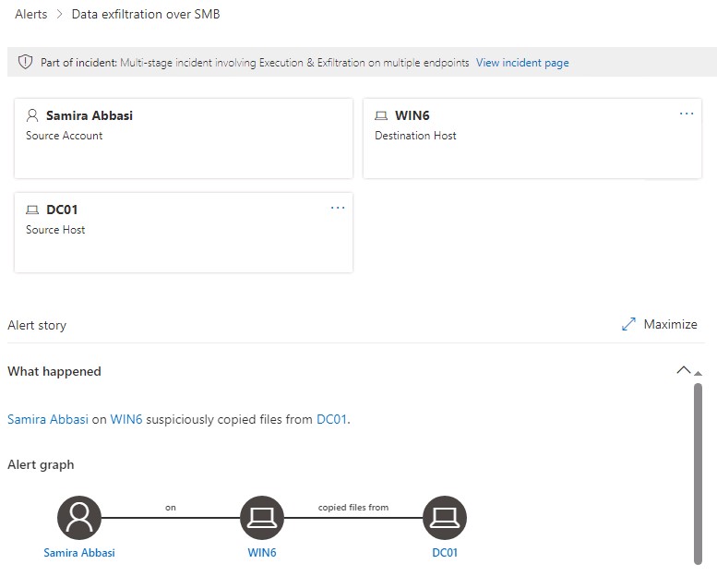Open the more options menu on WIN6 card
The image size is (717, 588).
pyautogui.click(x=686, y=114)
